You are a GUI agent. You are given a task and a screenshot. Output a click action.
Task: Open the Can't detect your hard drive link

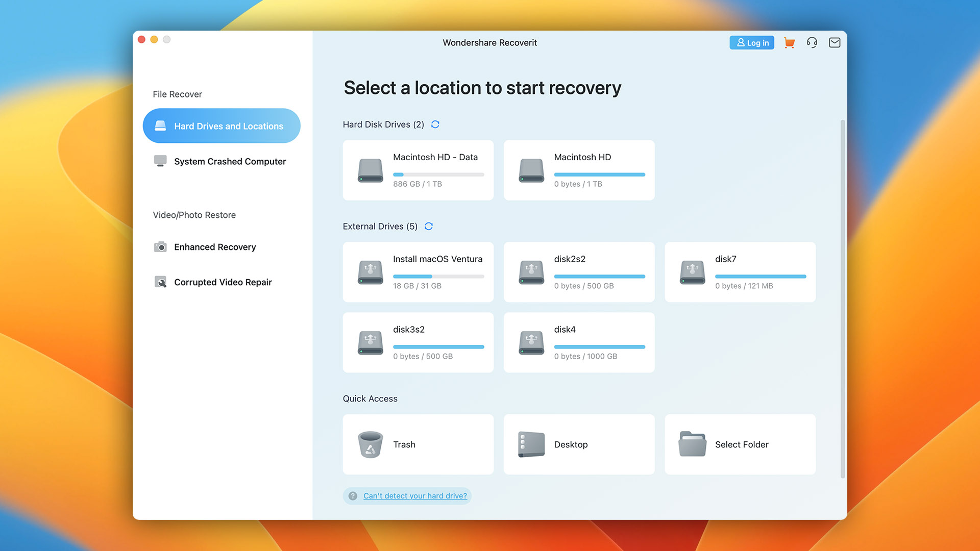click(x=415, y=496)
